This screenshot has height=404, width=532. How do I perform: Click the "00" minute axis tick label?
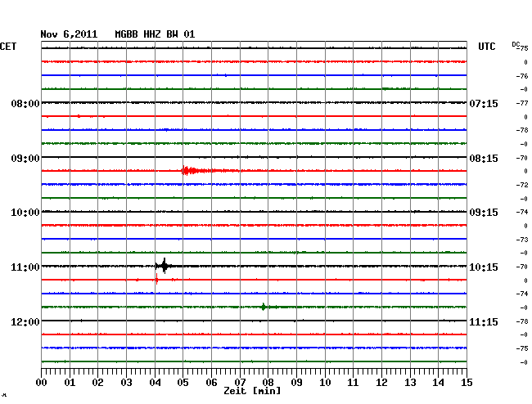pos(42,383)
